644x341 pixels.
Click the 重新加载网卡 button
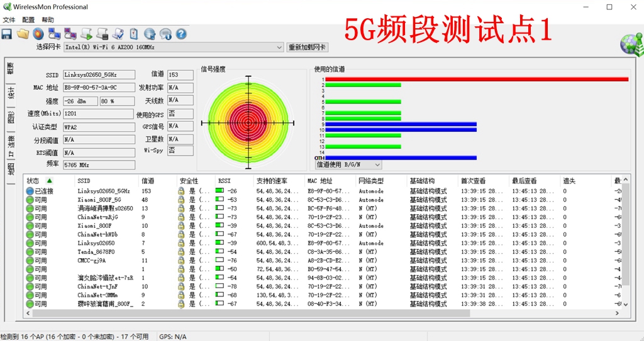pos(307,47)
